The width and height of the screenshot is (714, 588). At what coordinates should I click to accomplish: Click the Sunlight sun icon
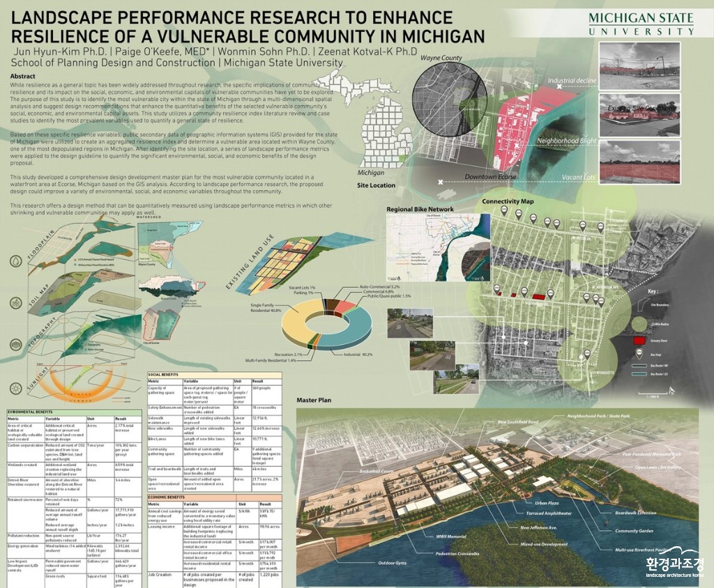[x=16, y=388]
